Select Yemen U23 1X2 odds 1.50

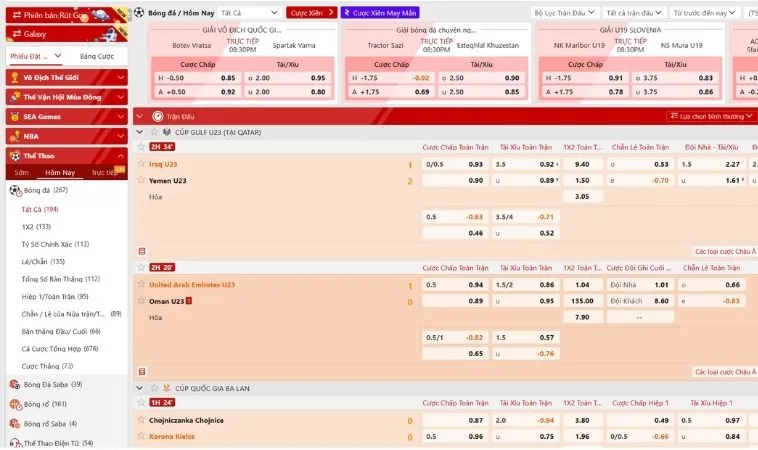tap(583, 180)
